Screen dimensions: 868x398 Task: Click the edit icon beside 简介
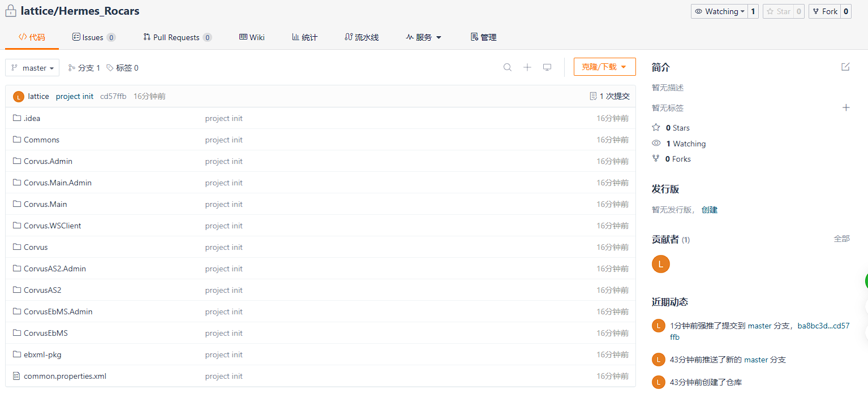coord(845,67)
